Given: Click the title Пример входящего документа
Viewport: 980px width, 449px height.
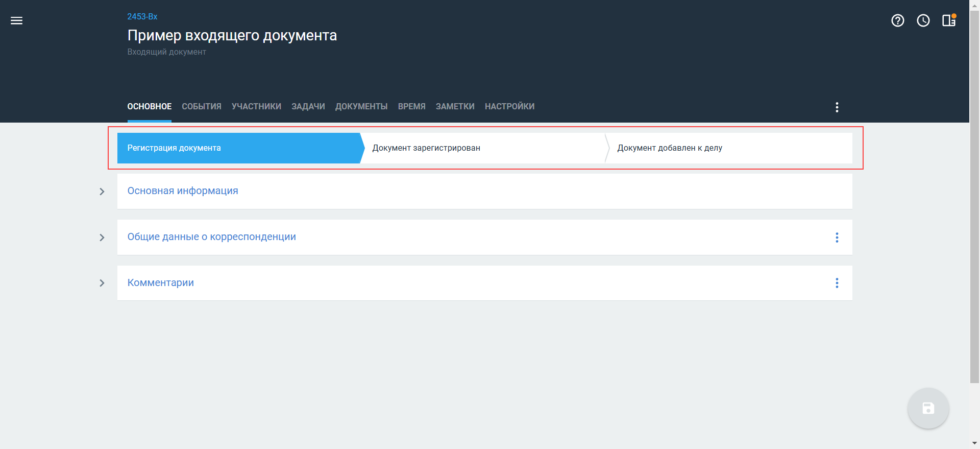Looking at the screenshot, I should [232, 35].
